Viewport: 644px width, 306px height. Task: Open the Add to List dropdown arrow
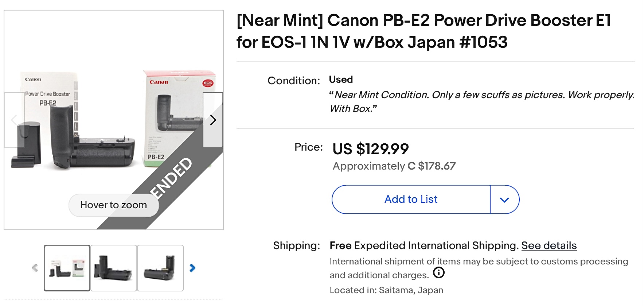(x=504, y=200)
